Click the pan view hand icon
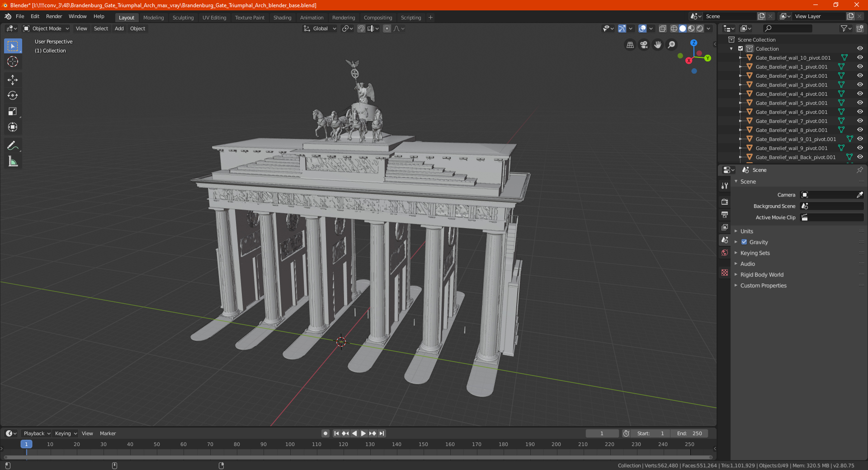 pyautogui.click(x=658, y=45)
